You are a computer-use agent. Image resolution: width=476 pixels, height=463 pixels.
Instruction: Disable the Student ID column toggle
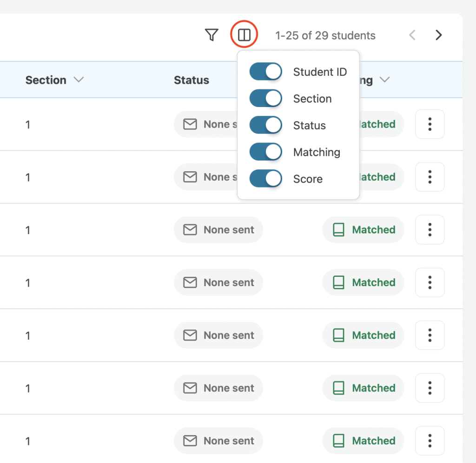265,72
